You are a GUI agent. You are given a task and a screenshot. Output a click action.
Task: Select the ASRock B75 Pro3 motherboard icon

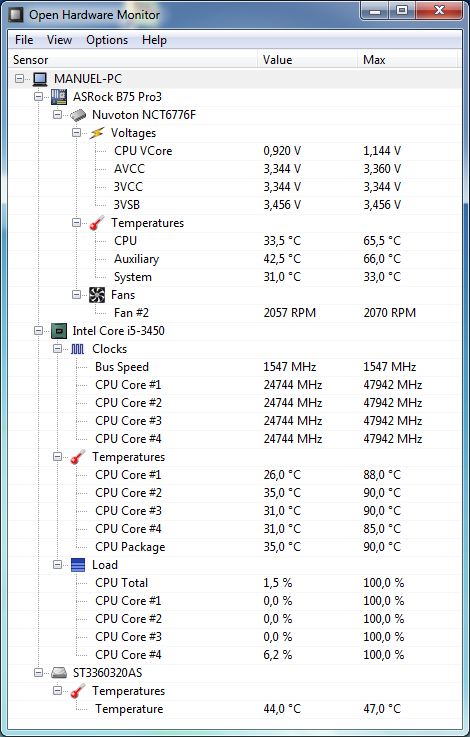59,97
